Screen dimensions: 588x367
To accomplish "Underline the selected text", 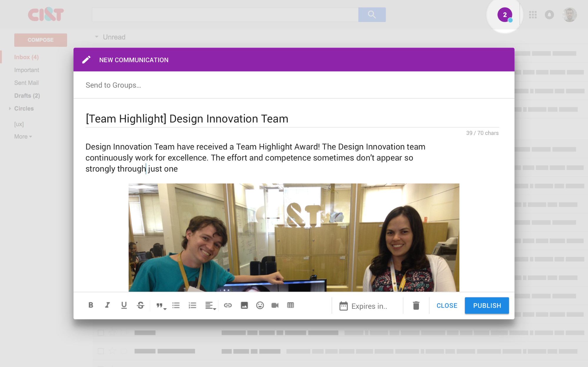I will click(124, 305).
